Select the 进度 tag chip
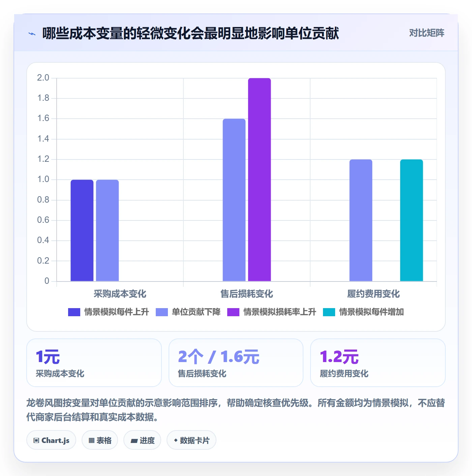The height and width of the screenshot is (476, 472). point(142,440)
